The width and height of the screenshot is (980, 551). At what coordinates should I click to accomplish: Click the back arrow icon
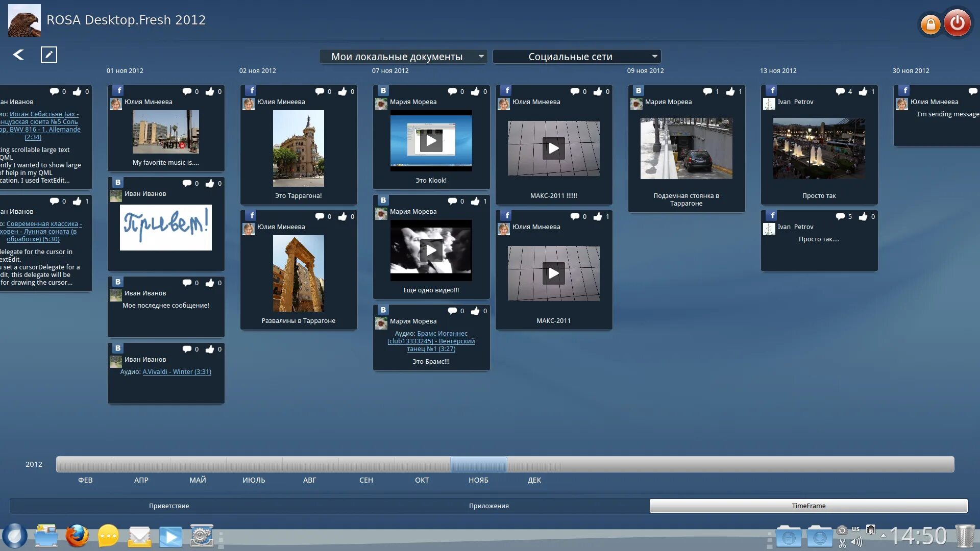[18, 55]
